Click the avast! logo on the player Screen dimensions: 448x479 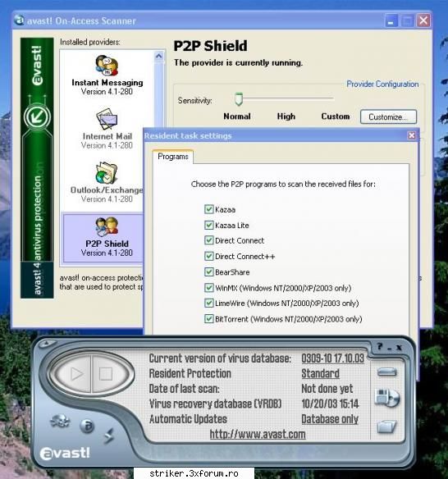pos(65,454)
